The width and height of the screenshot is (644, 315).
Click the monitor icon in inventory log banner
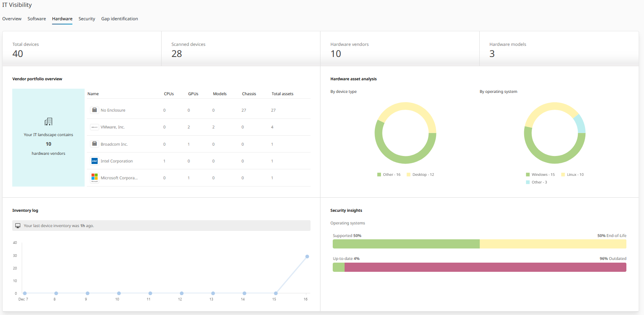click(x=18, y=226)
